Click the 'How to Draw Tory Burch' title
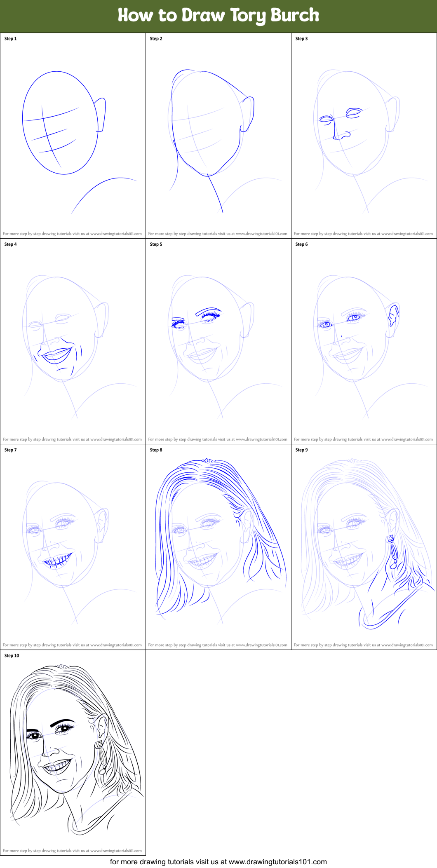Viewport: 437px width, 868px height. (218, 16)
